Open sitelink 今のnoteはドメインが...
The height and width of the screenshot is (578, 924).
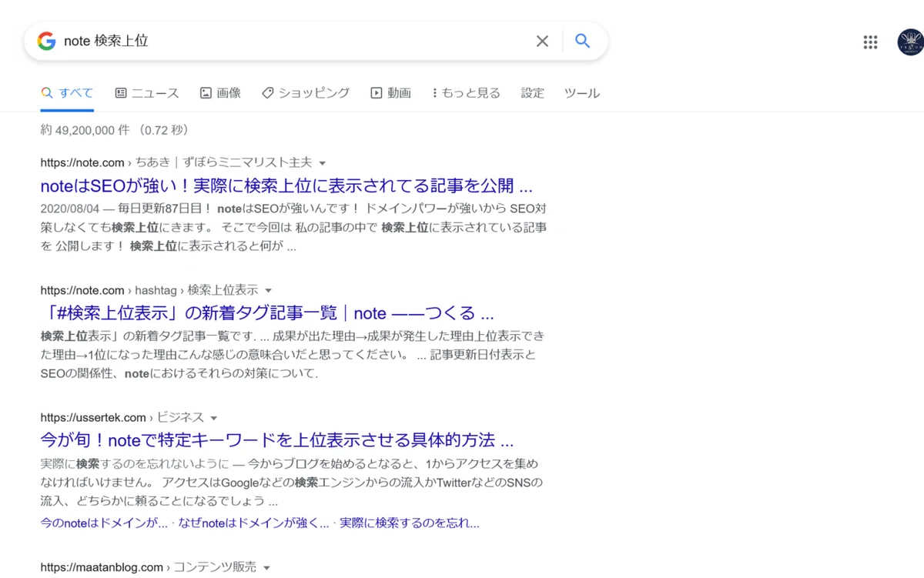(x=104, y=523)
